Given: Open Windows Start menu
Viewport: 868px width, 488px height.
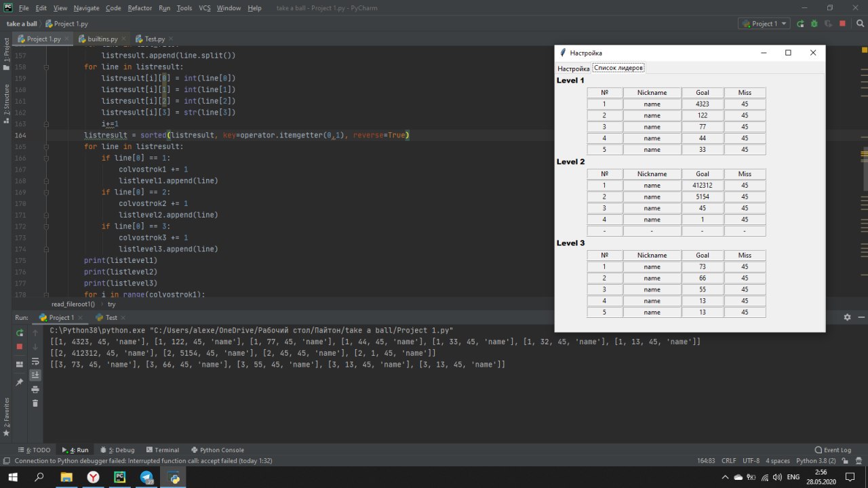Looking at the screenshot, I should 12,477.
